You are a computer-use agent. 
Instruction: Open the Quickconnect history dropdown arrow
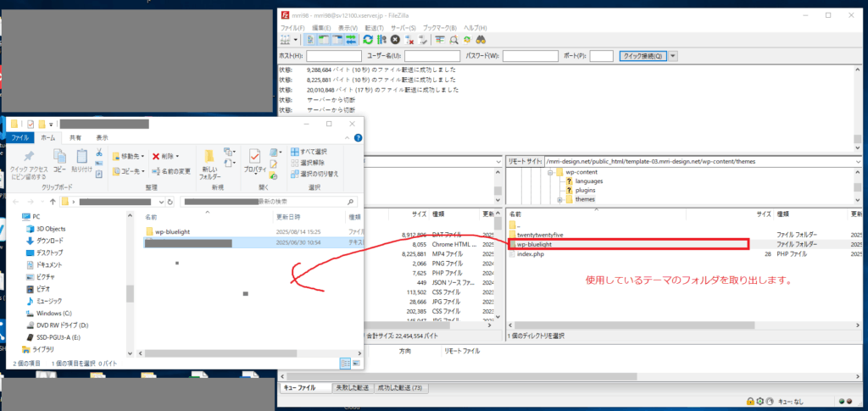(673, 56)
